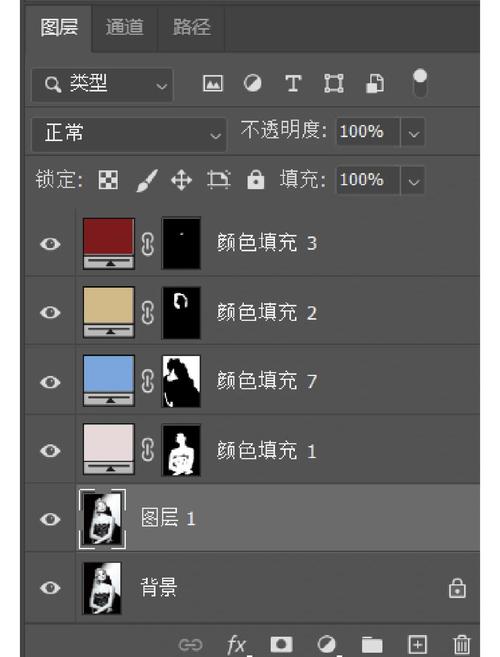500x657 pixels.
Task: Hide the 颜色填充 3 layer
Action: pyautogui.click(x=50, y=244)
